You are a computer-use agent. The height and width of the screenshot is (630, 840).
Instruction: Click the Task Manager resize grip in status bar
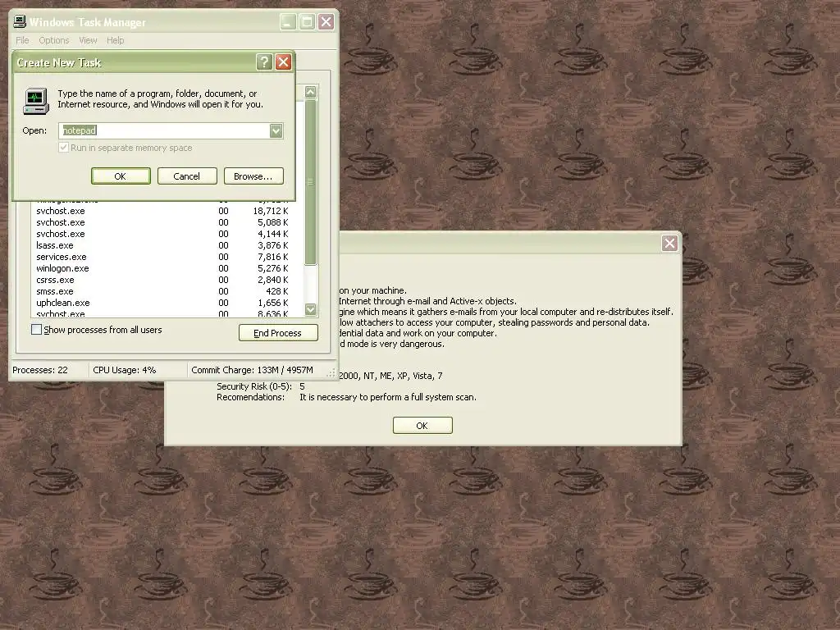coord(331,372)
